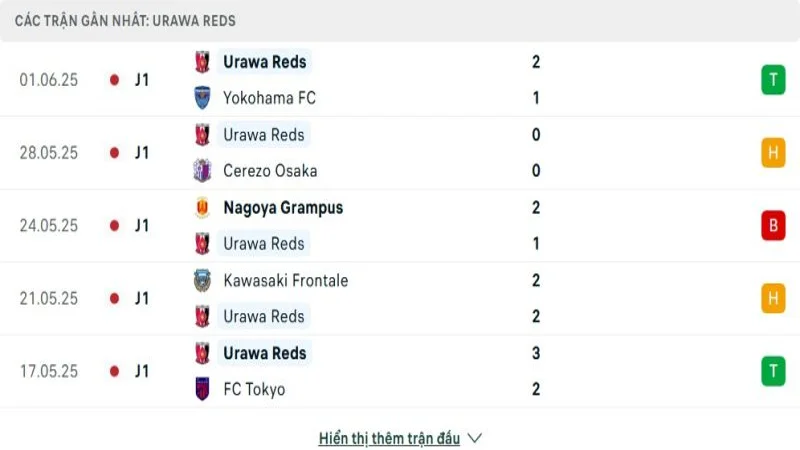Click the Các trận gần nhất: Urawa Reds header

pos(125,20)
